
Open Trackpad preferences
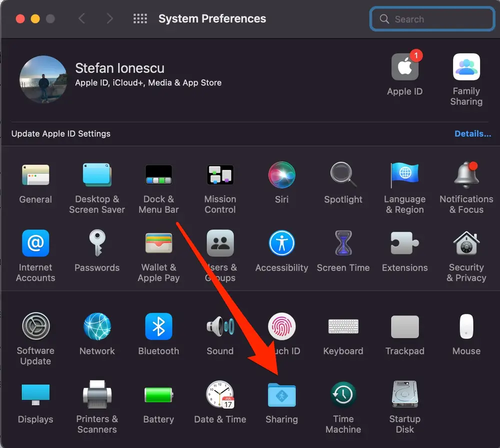point(404,326)
